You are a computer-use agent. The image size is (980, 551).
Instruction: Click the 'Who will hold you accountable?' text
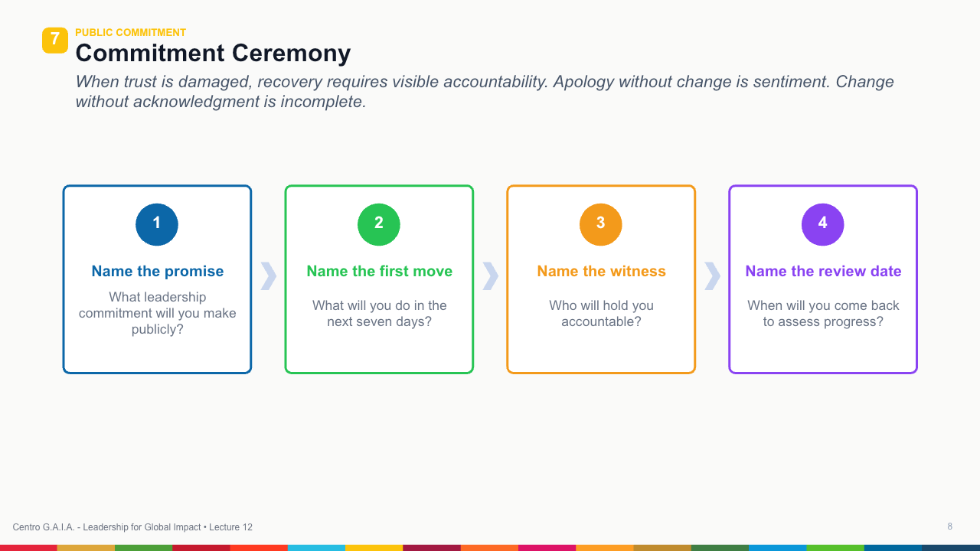(602, 313)
